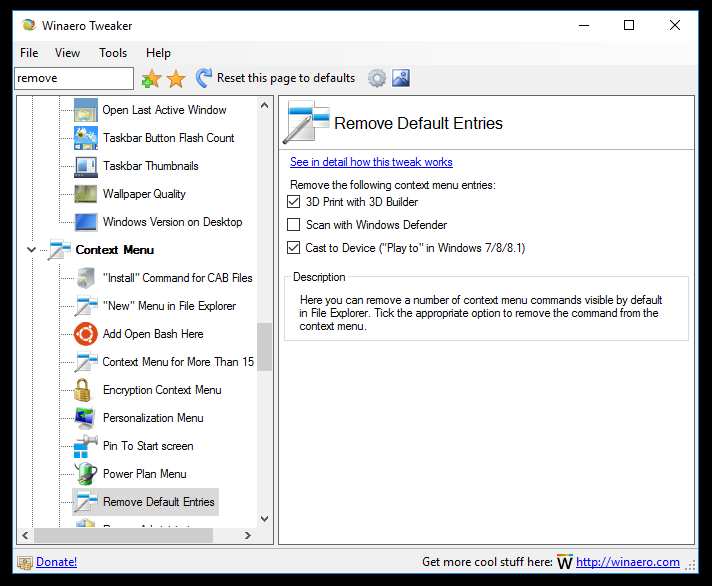Click Power Plan Menu battery icon
This screenshot has height=586, width=712.
point(86,474)
